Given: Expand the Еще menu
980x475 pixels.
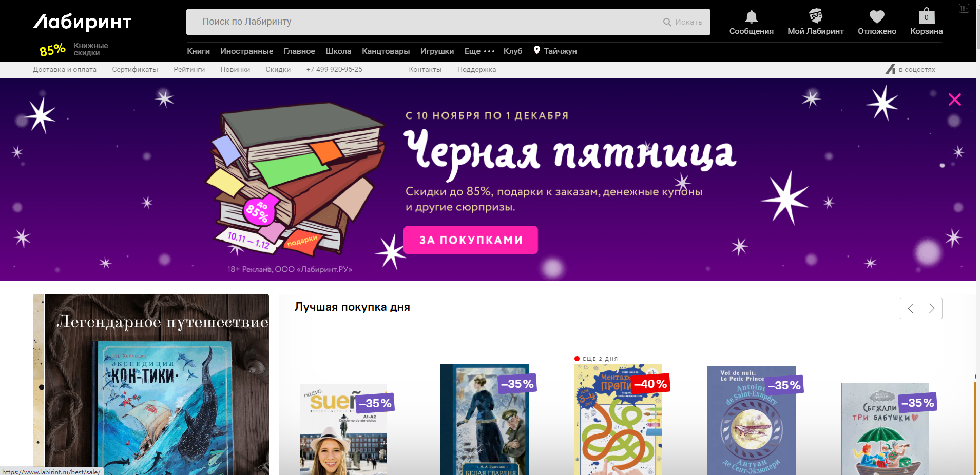Looking at the screenshot, I should (x=479, y=51).
